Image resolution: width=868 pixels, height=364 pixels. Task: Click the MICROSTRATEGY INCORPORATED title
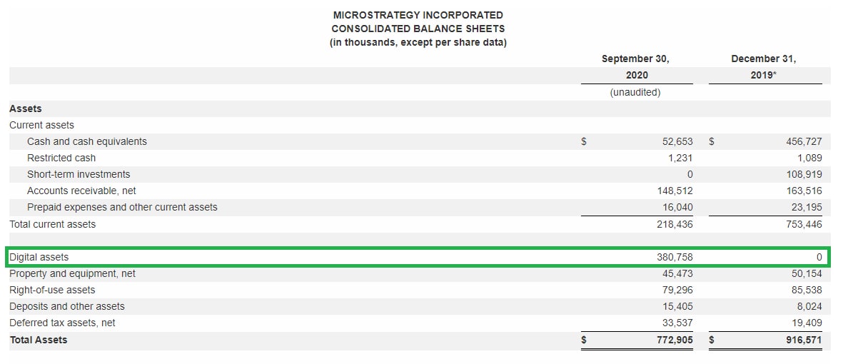pos(418,15)
